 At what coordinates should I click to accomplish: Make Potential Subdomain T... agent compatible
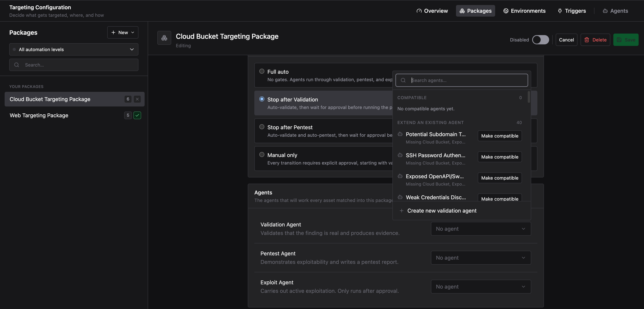click(x=500, y=136)
